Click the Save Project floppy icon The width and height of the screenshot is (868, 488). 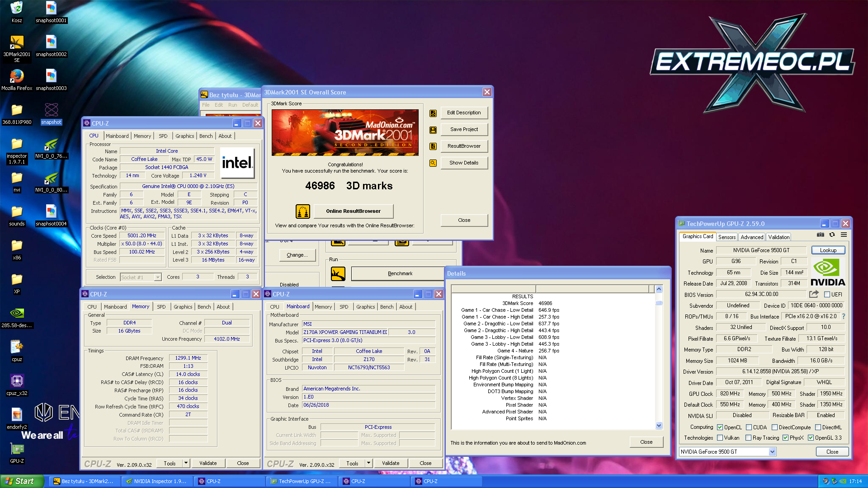click(433, 130)
